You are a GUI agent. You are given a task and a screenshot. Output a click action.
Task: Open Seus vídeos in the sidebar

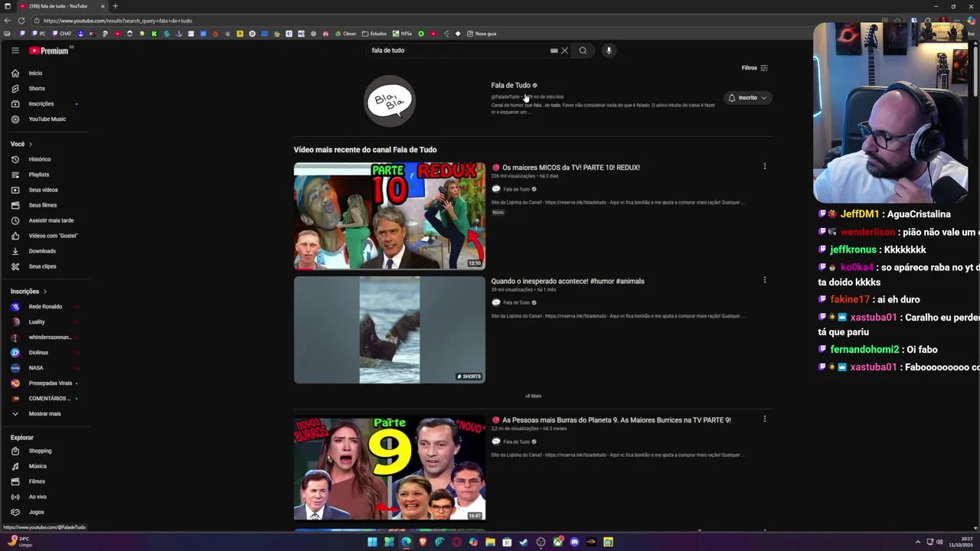pos(44,190)
